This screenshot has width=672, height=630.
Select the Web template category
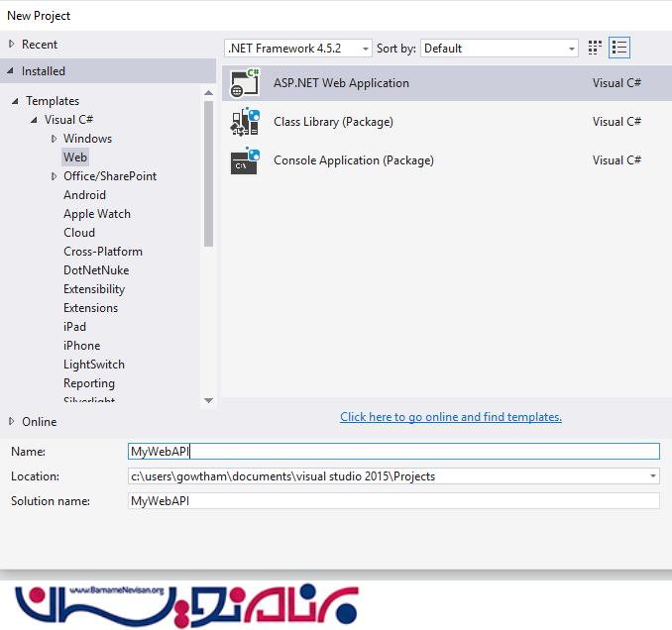(x=75, y=157)
